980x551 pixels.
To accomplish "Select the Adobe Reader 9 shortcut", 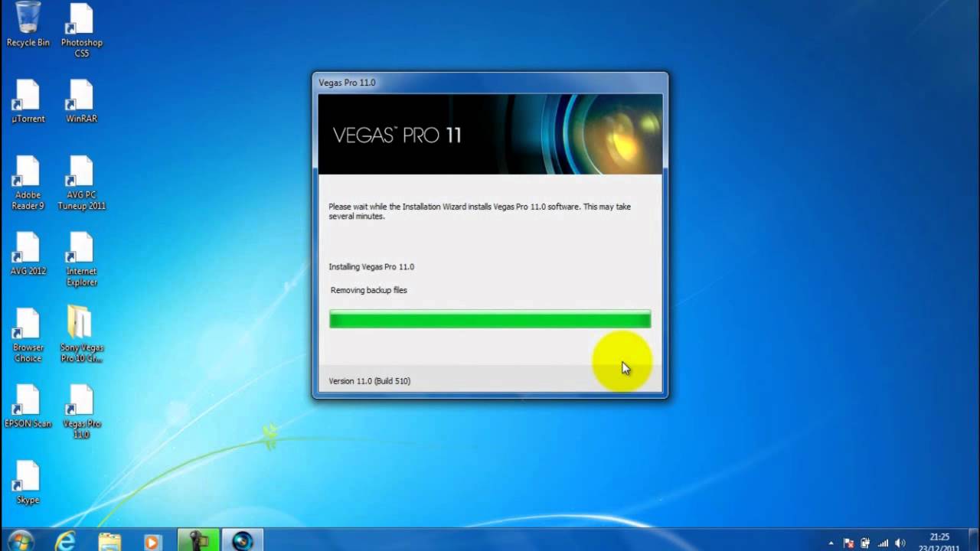I will coord(28,183).
